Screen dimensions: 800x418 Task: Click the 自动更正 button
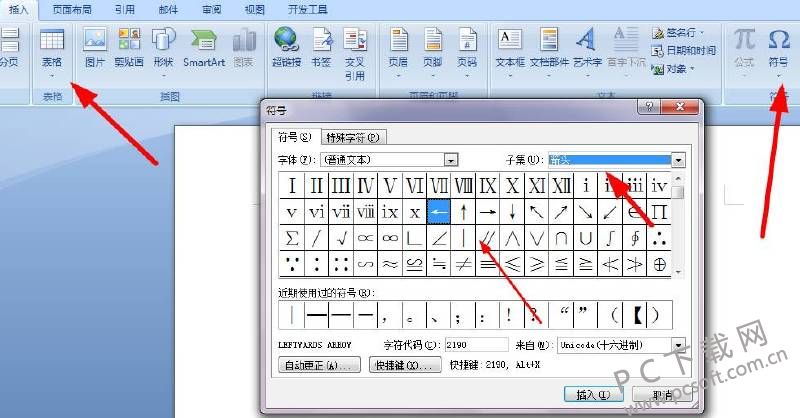(x=319, y=366)
